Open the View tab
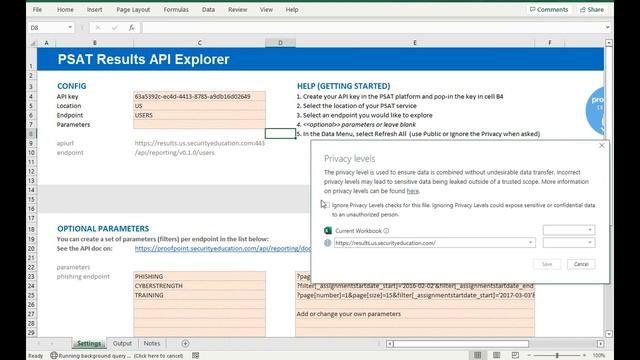This screenshot has width=640, height=360. (266, 9)
